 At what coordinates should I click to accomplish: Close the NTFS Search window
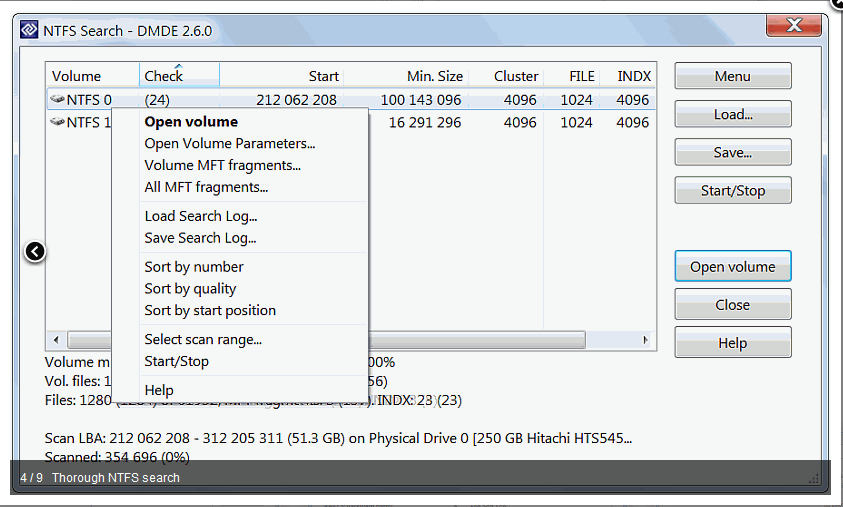pyautogui.click(x=794, y=25)
